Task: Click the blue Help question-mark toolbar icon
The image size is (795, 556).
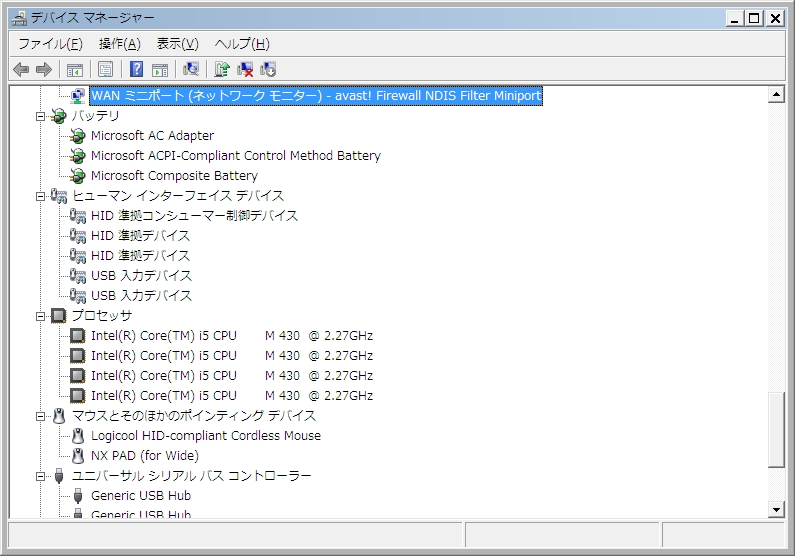Action: (137, 69)
